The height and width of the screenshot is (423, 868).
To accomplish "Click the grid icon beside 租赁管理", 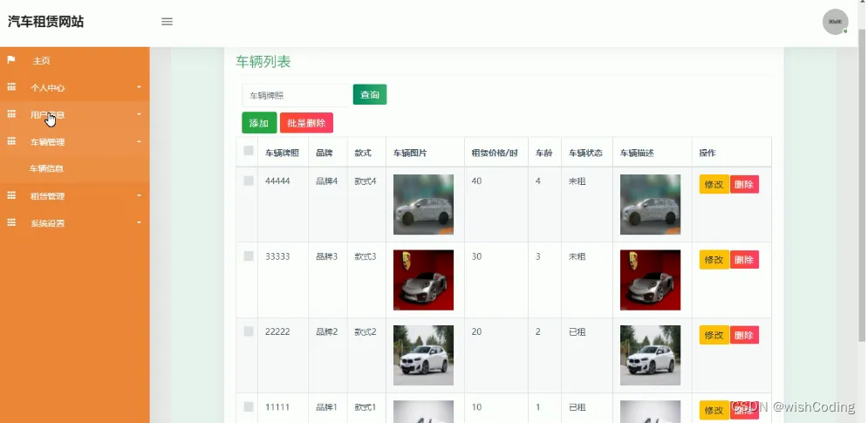I will pyautogui.click(x=11, y=195).
